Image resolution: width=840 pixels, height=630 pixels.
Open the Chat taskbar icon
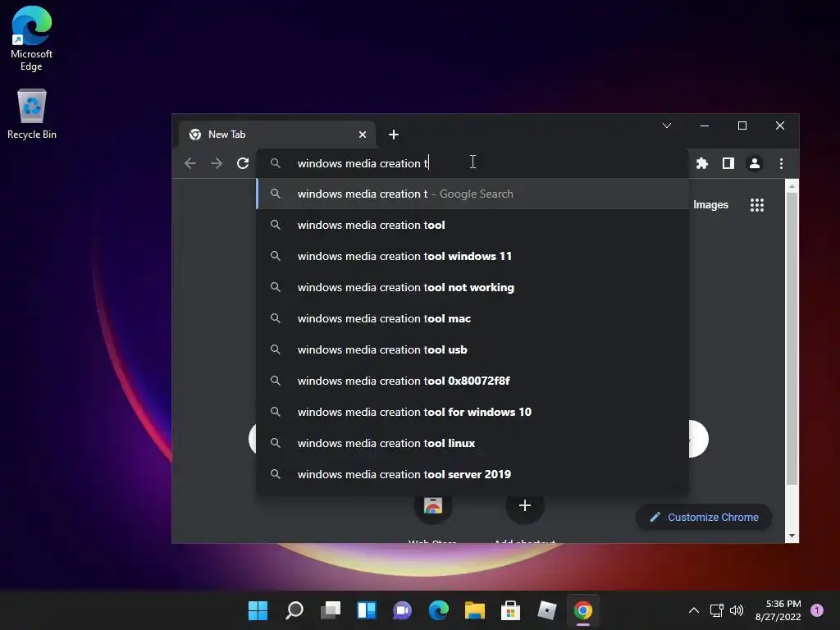click(402, 610)
